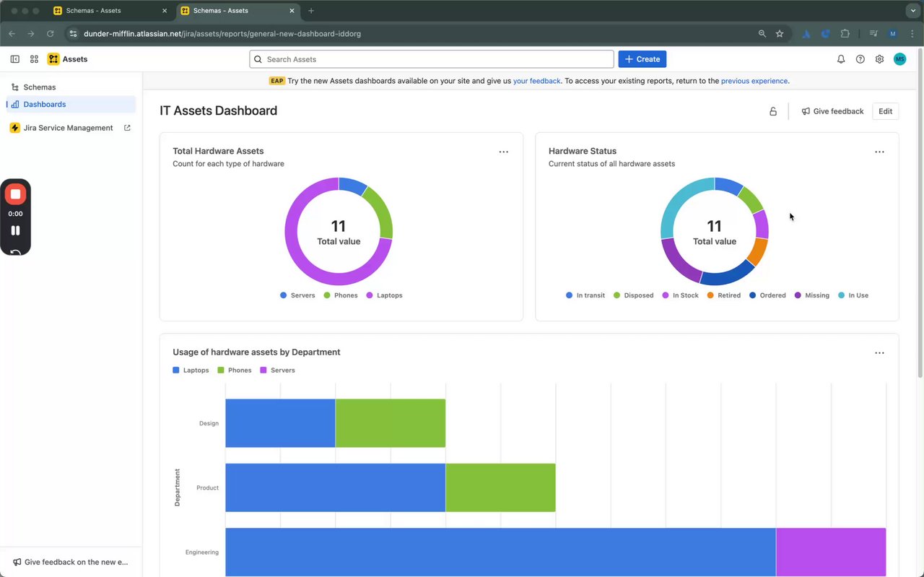Screen dimensions: 924x577
Task: Click the help question mark icon
Action: (860, 59)
